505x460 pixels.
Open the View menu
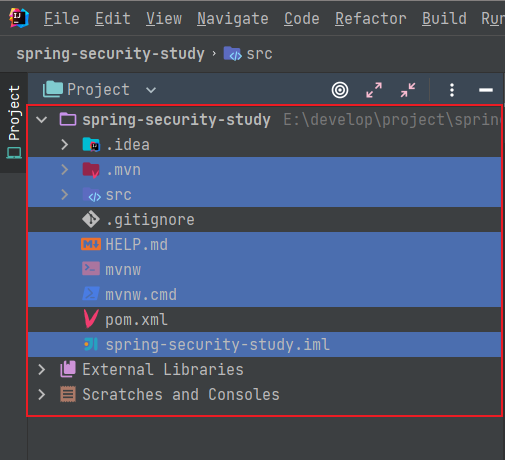tap(164, 18)
